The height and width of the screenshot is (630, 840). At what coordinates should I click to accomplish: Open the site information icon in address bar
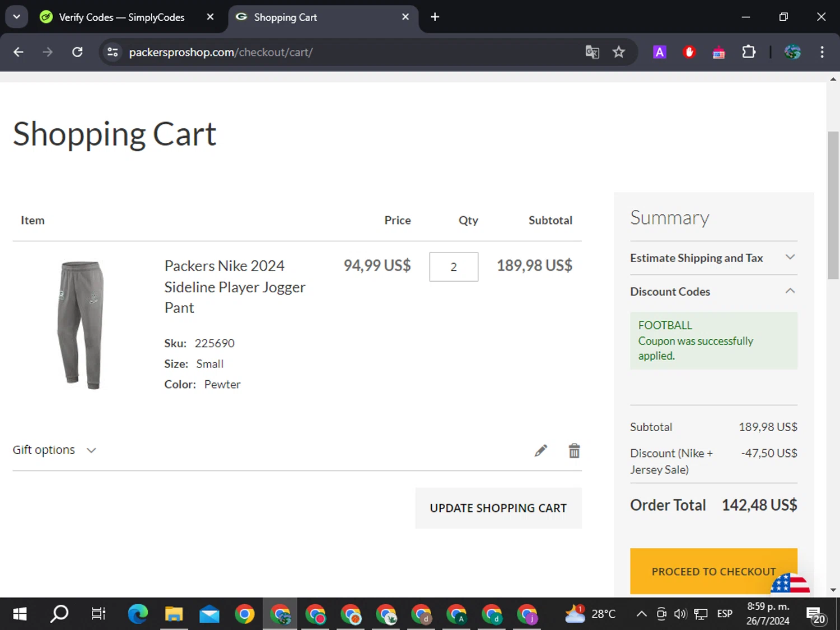113,52
